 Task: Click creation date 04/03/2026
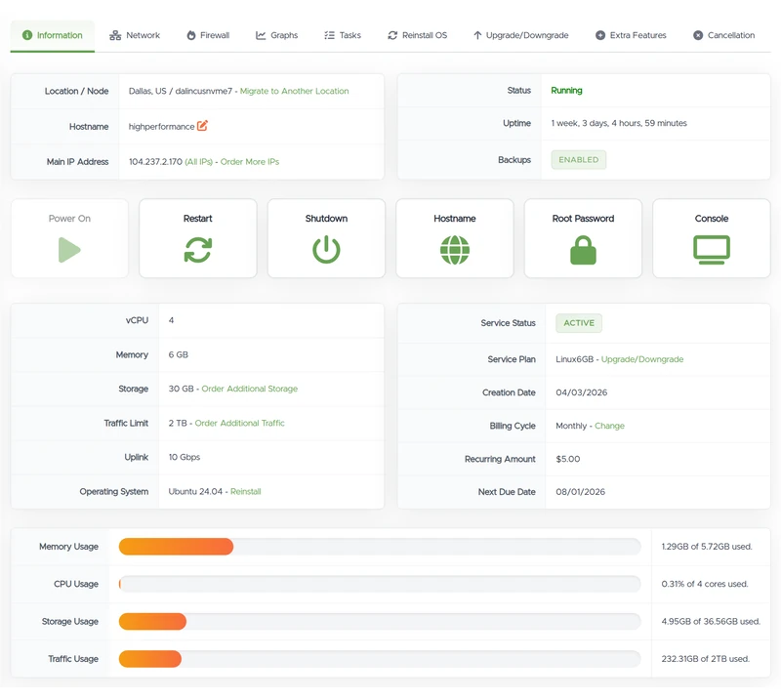(581, 392)
